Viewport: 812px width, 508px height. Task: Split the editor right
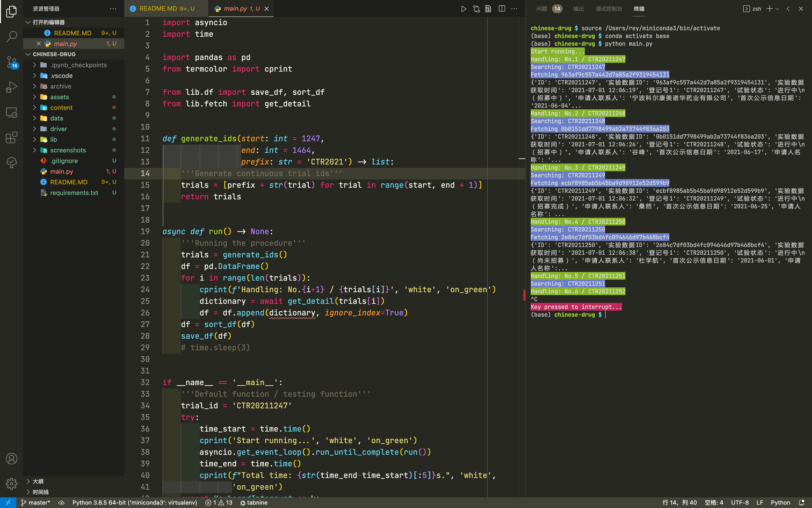coord(502,9)
